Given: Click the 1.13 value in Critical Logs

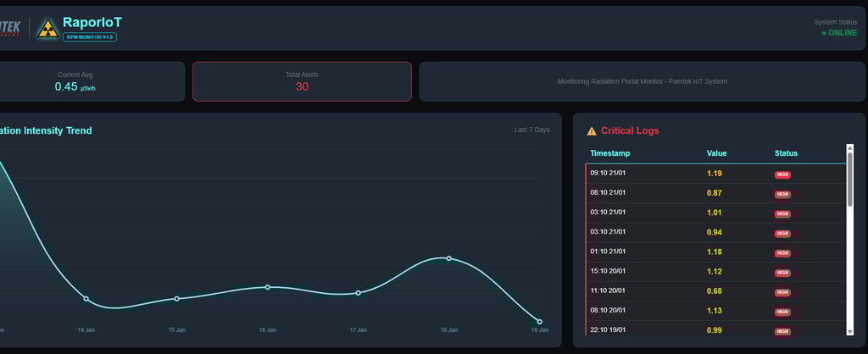Looking at the screenshot, I should pos(714,311).
